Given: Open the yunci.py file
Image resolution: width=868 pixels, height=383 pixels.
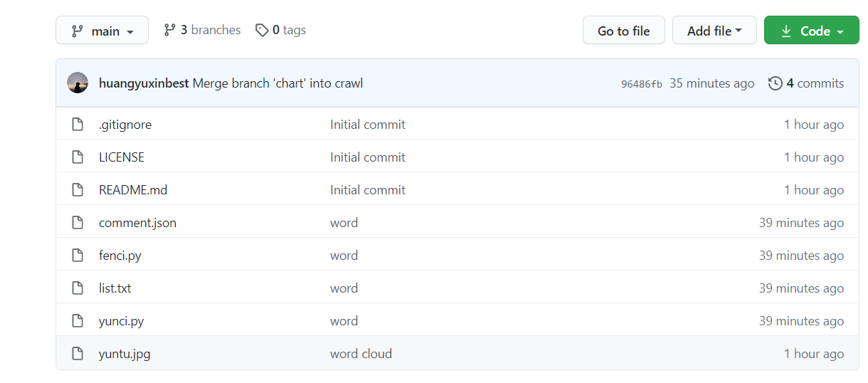Looking at the screenshot, I should (122, 321).
